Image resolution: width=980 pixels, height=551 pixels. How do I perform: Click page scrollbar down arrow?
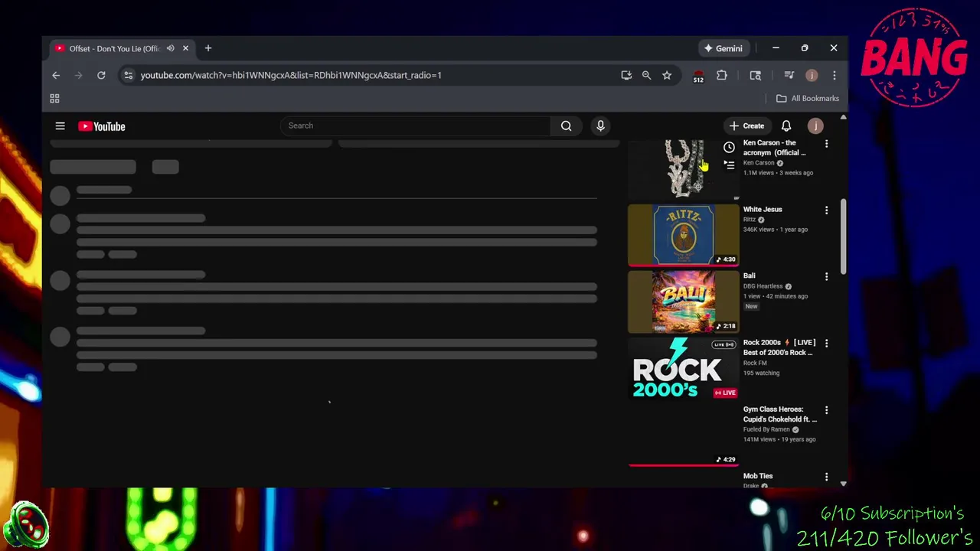coord(843,484)
